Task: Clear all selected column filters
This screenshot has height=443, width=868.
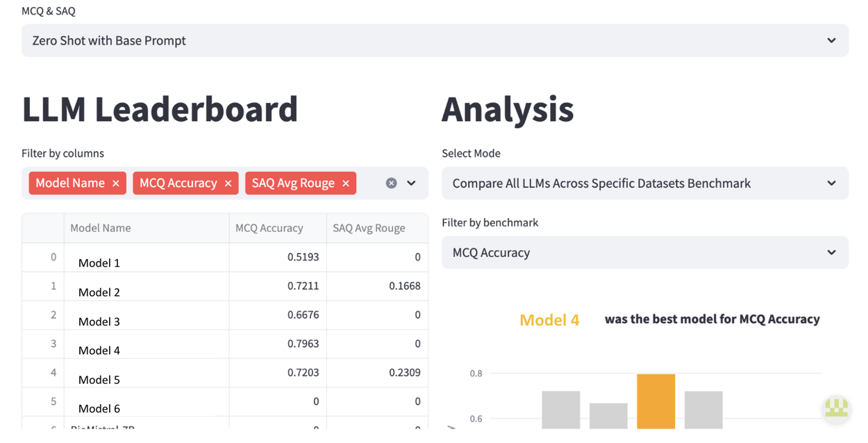Action: (392, 183)
